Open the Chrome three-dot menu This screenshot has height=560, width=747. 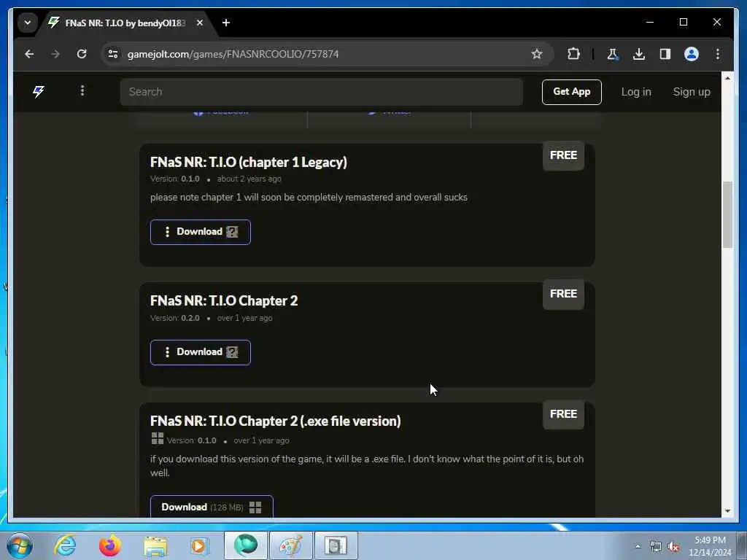click(x=718, y=54)
